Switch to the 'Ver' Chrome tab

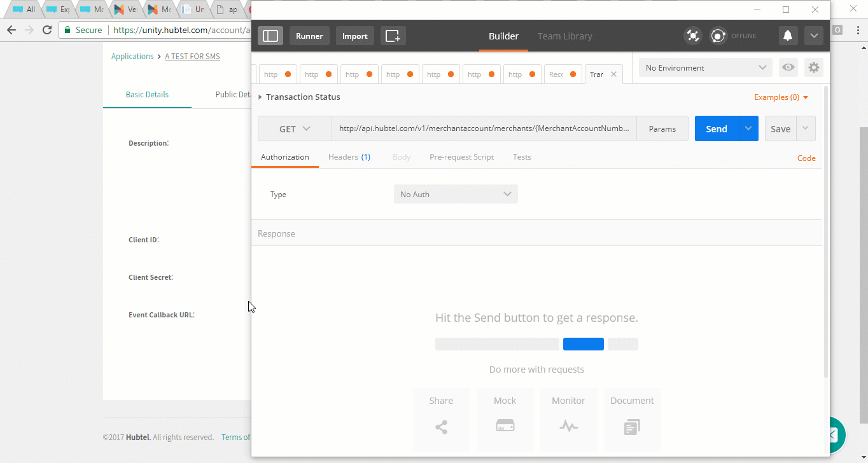[x=125, y=10]
